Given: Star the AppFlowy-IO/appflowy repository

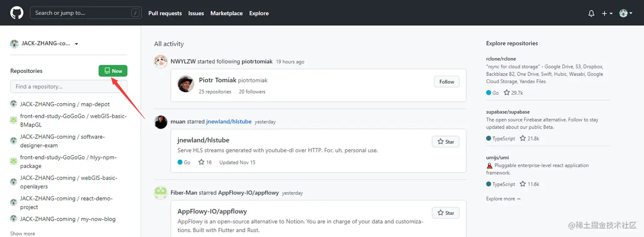Looking at the screenshot, I should tap(446, 213).
